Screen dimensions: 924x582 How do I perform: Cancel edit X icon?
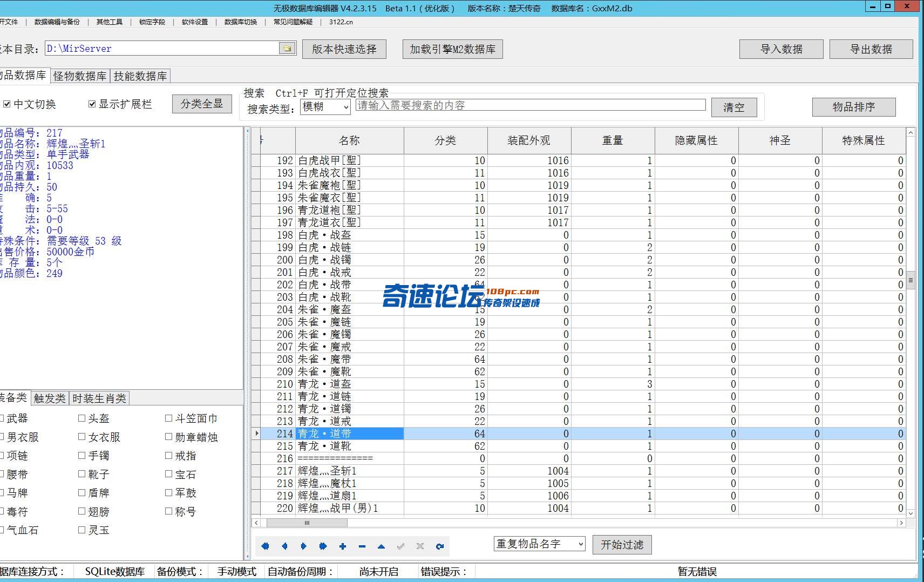pos(420,546)
